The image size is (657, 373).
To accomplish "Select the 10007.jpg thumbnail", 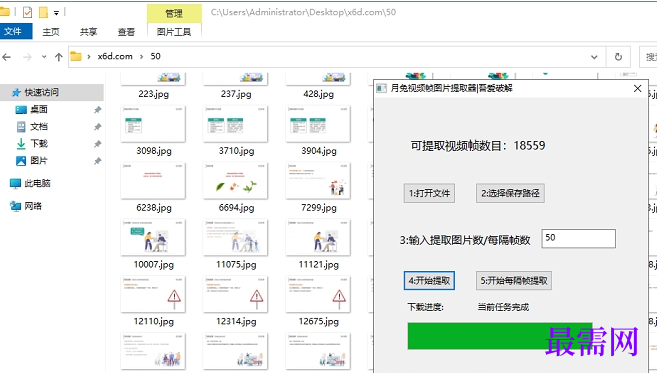I will 153,237.
